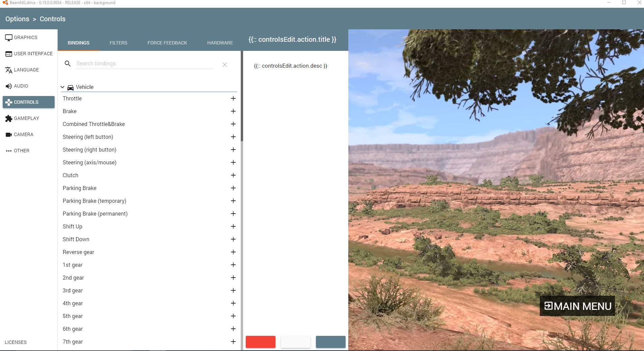The height and width of the screenshot is (351, 644).
Task: Select the Shift Down binding row
Action: click(149, 239)
